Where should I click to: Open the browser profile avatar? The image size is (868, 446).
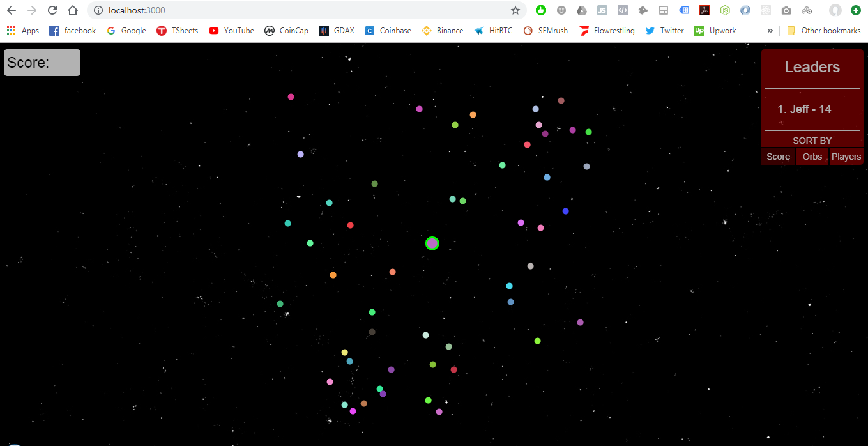[x=835, y=10]
